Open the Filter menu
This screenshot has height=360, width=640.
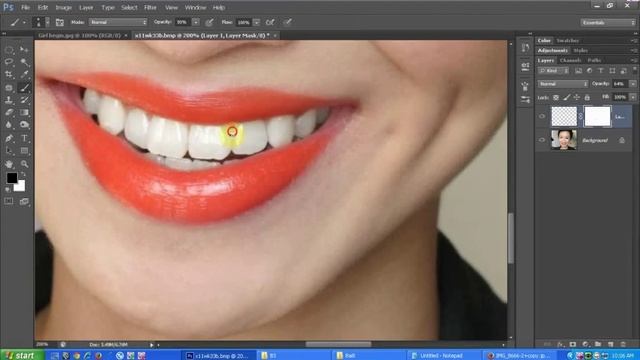tap(150, 7)
